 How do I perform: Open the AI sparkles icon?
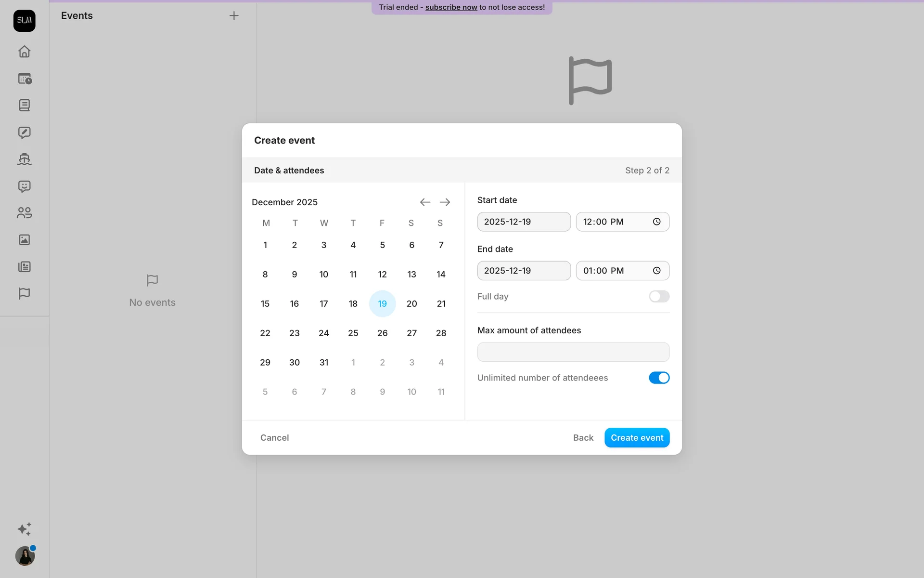pos(24,529)
